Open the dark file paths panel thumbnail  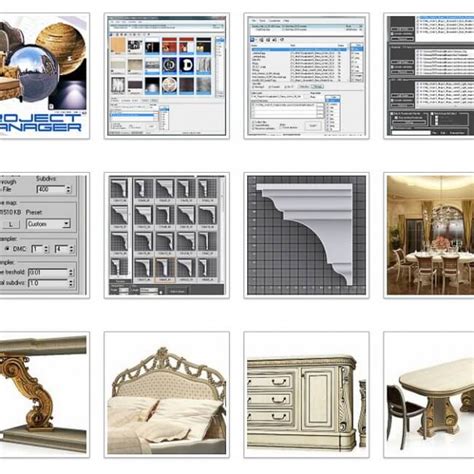tap(429, 76)
